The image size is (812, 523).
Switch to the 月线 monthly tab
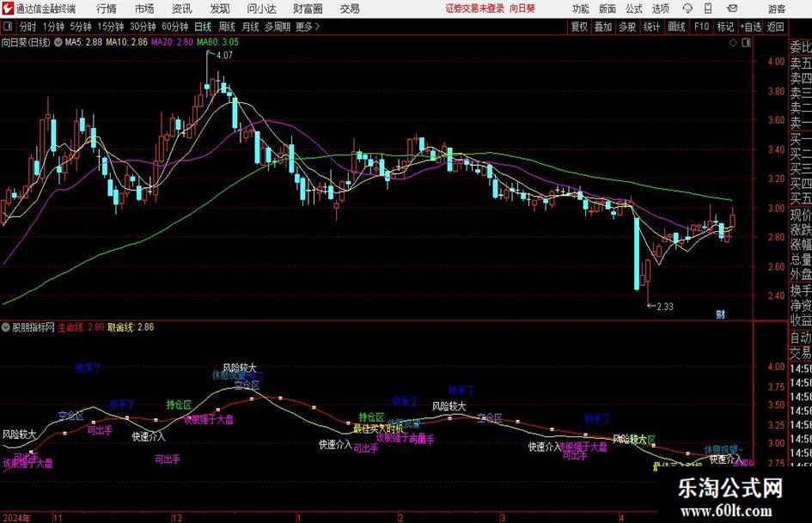tap(250, 27)
